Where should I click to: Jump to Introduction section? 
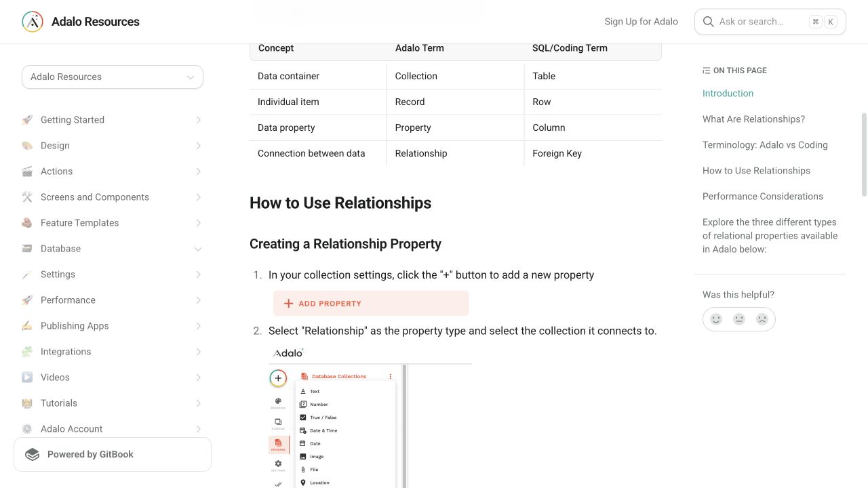728,94
